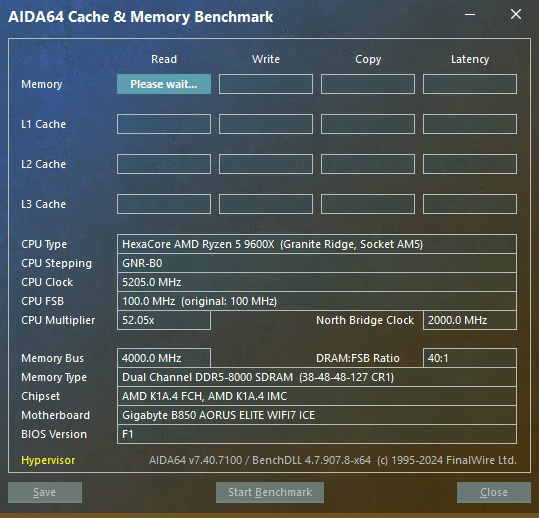Select the Memory Copy result box
The image size is (539, 518).
[368, 84]
